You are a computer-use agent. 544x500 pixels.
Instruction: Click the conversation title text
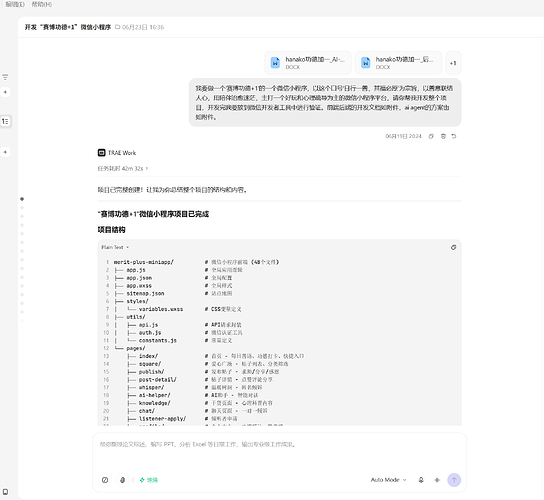pos(68,27)
